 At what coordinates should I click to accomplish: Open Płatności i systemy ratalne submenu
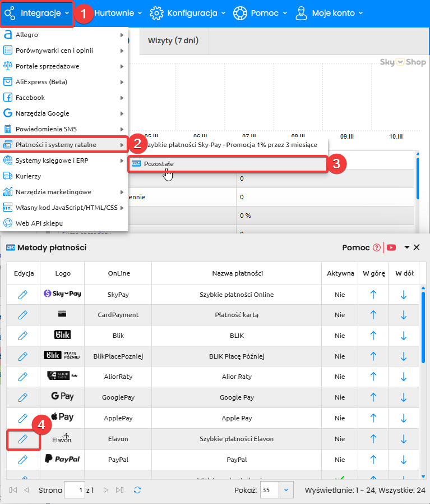point(64,145)
